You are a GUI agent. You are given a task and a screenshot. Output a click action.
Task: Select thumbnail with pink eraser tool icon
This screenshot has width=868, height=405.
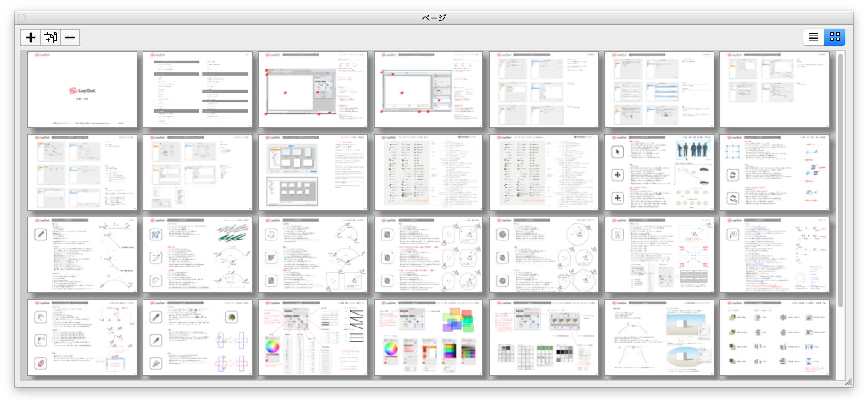(x=82, y=338)
